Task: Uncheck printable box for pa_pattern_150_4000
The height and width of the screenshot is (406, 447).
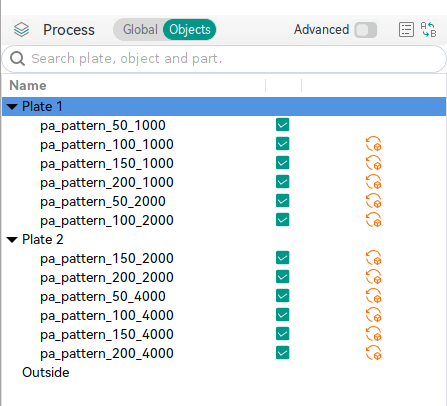Action: (x=282, y=334)
